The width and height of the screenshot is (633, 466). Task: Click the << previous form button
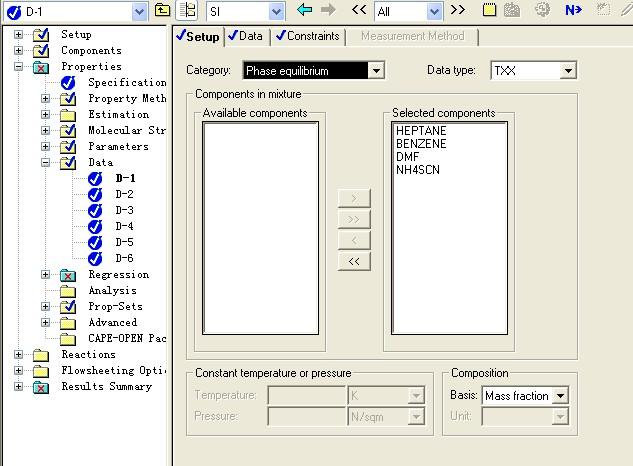click(359, 10)
